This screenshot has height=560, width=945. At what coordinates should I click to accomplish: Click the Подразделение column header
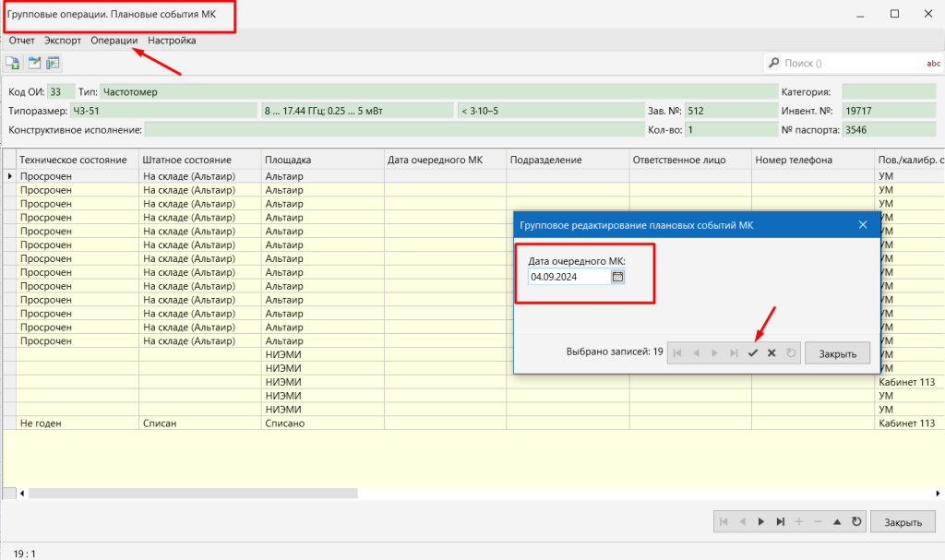[568, 160]
